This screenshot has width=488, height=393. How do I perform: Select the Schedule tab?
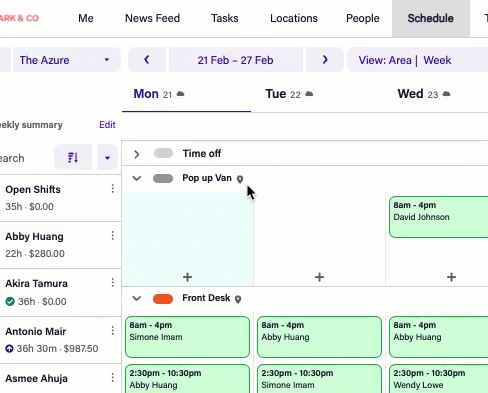pyautogui.click(x=431, y=18)
